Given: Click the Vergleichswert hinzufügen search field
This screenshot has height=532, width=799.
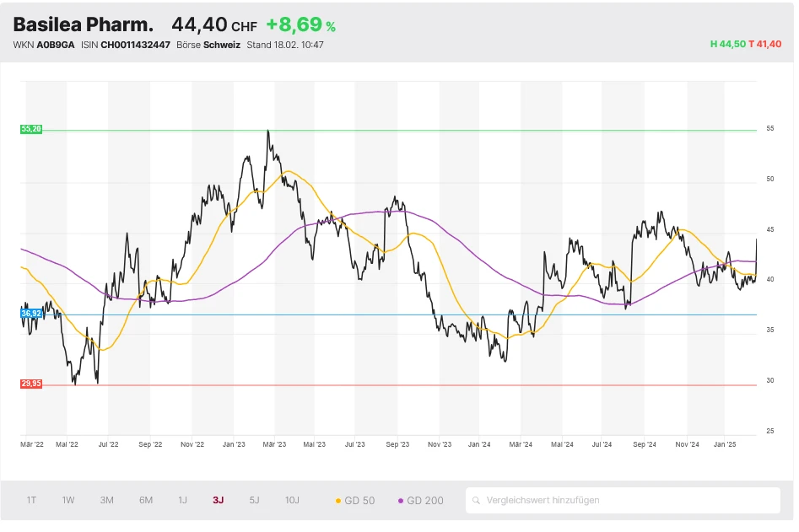Looking at the screenshot, I should click(x=624, y=499).
